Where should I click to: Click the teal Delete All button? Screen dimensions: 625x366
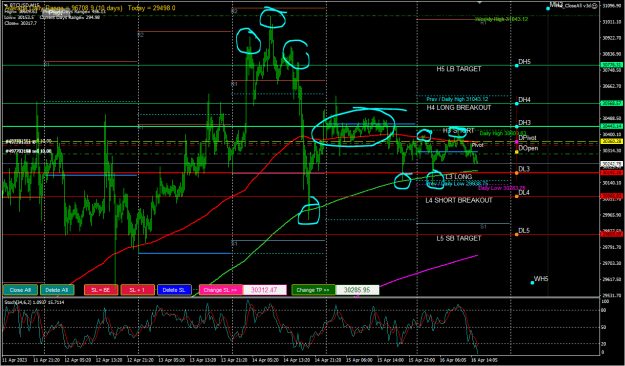tap(57, 290)
